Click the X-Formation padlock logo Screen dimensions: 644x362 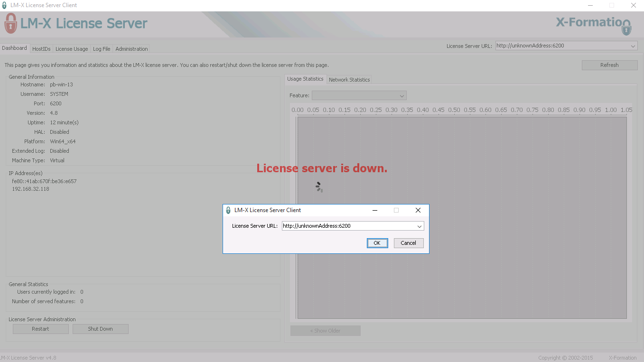[626, 28]
